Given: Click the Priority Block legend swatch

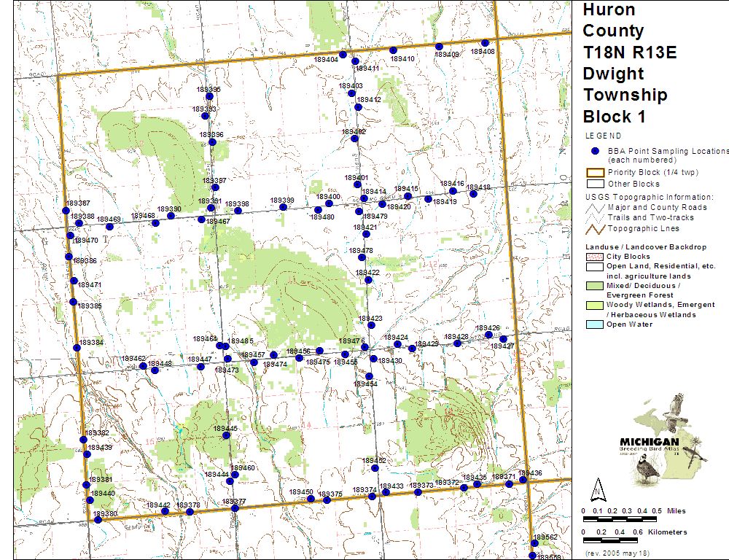Looking at the screenshot, I should (x=595, y=173).
